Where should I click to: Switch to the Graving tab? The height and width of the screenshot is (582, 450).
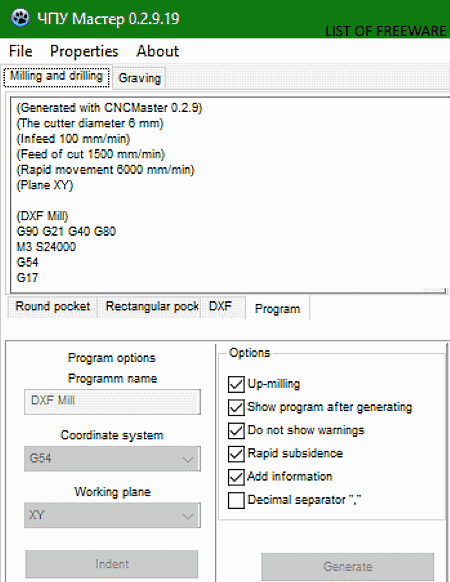point(140,78)
